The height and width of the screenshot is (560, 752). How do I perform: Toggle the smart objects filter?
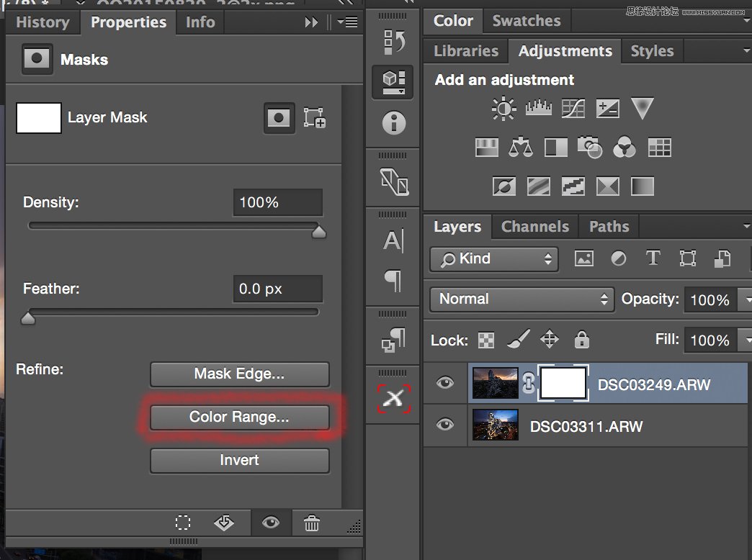(722, 258)
